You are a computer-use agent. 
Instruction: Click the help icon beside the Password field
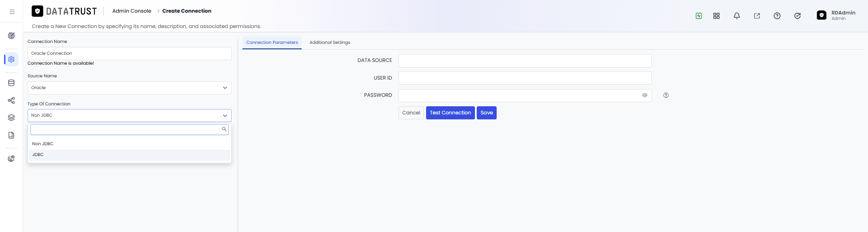[666, 95]
